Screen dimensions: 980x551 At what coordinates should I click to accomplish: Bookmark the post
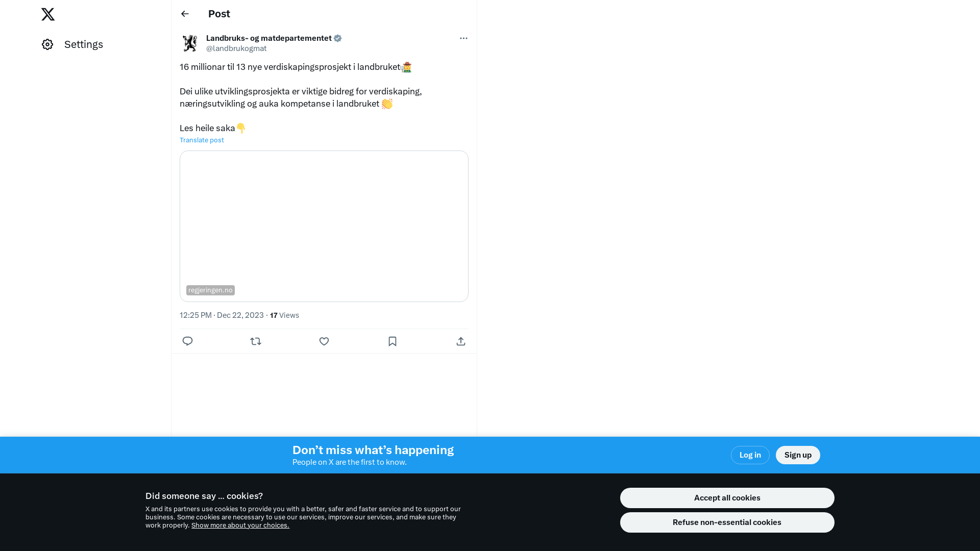pyautogui.click(x=393, y=341)
